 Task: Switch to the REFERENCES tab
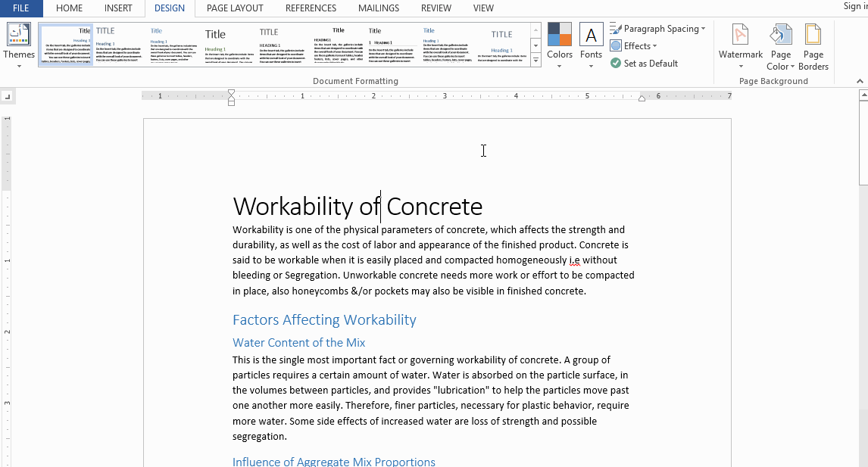click(311, 8)
